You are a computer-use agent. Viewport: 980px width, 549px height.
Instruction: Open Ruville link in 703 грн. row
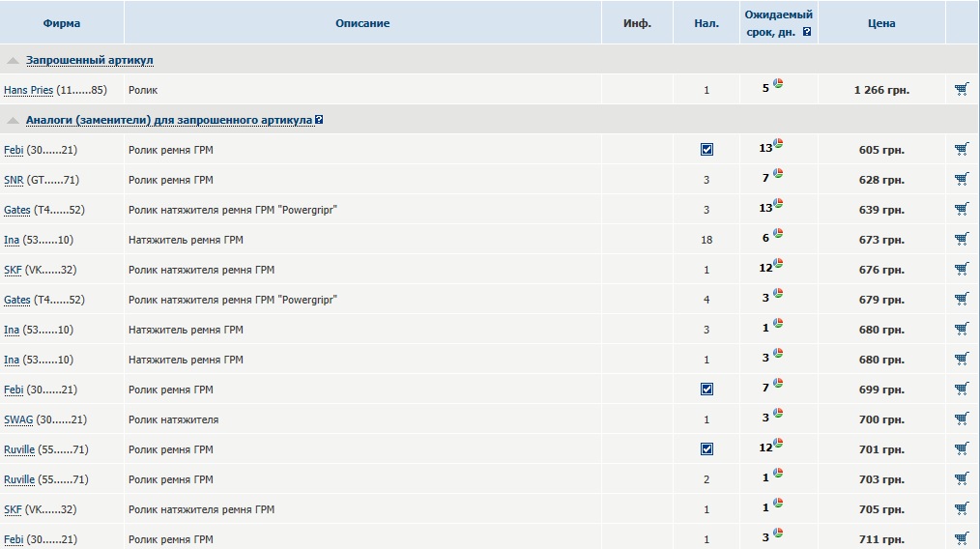click(19, 479)
